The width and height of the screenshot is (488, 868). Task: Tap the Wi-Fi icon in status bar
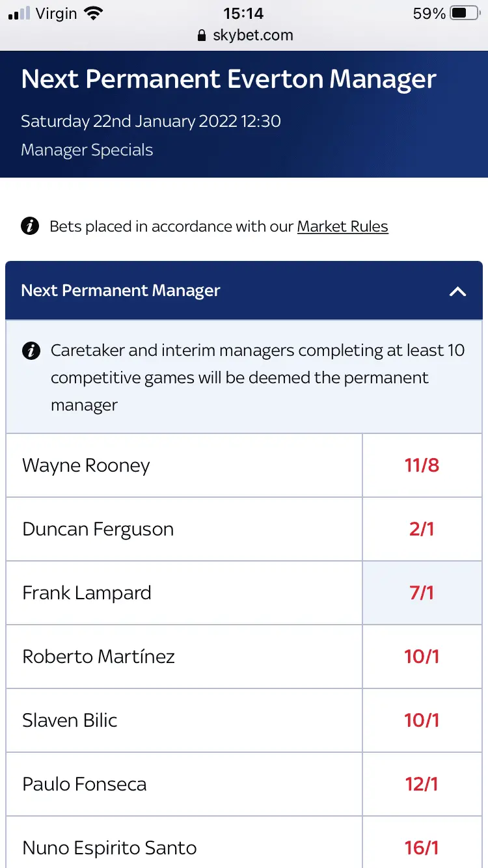click(94, 13)
